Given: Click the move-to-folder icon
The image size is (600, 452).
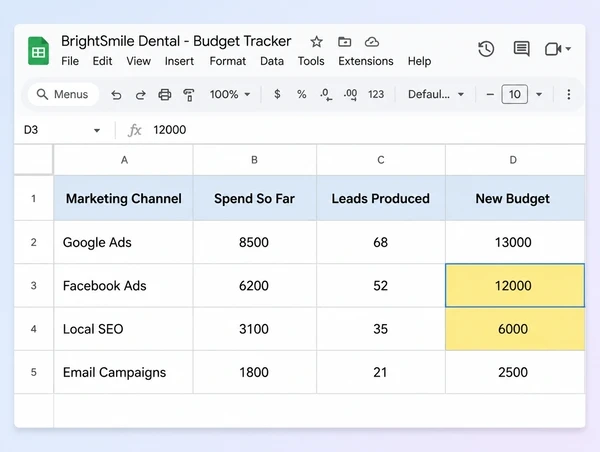Looking at the screenshot, I should pyautogui.click(x=344, y=41).
